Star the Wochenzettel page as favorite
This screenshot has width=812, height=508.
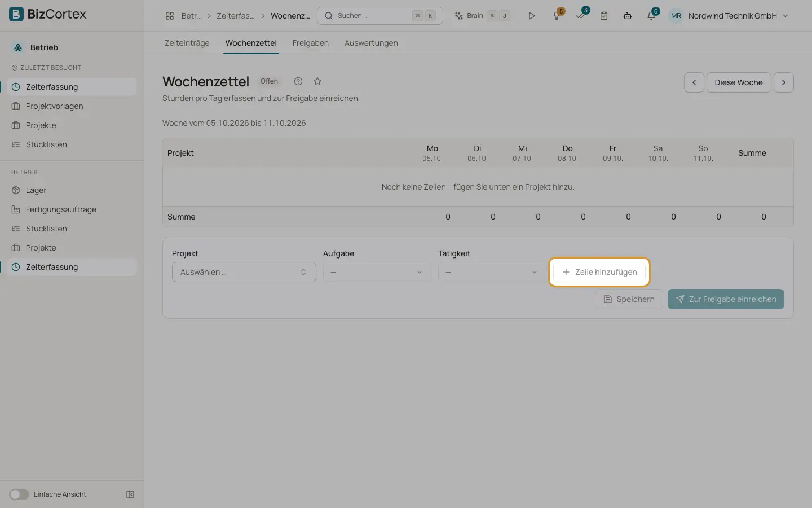(x=317, y=81)
